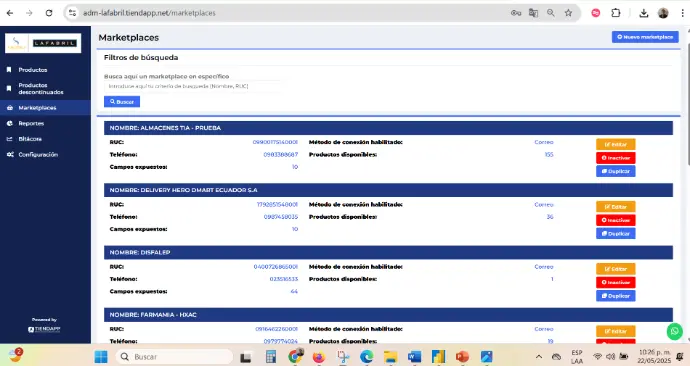
Task: Inactivate ALMACENES TIA - PRUEBA marketplace
Action: coord(616,158)
